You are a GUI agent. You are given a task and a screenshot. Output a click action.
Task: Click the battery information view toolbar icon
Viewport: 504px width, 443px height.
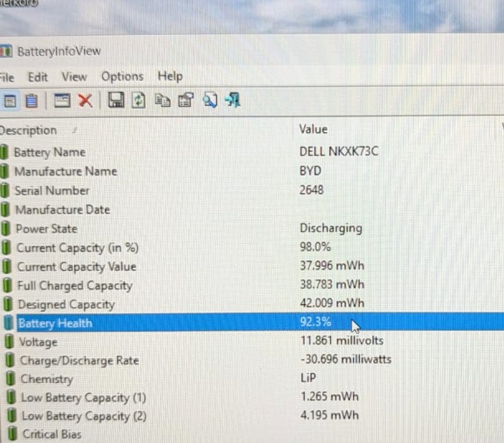point(9,101)
